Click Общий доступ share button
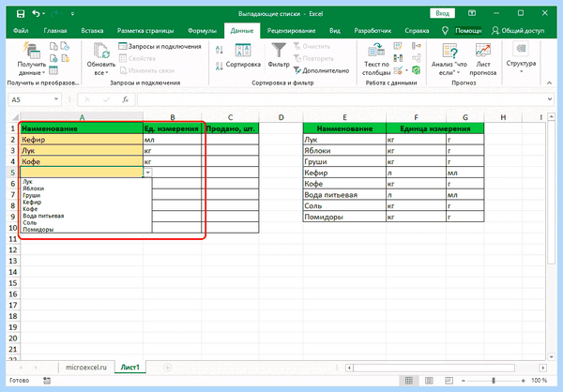563x392 pixels. coord(518,31)
